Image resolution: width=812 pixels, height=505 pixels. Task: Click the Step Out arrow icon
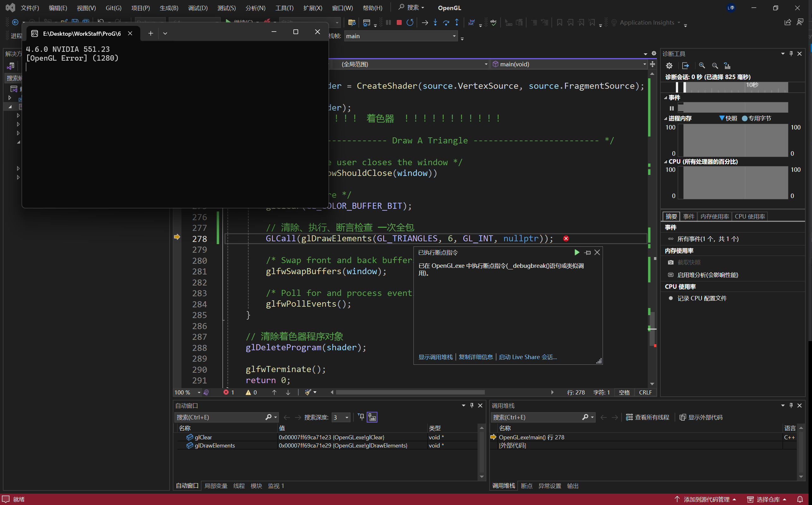pos(457,22)
